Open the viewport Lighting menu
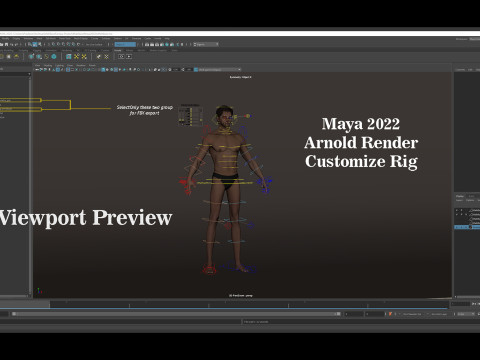Viewport: 480px width, 360px height. (x=59, y=65)
